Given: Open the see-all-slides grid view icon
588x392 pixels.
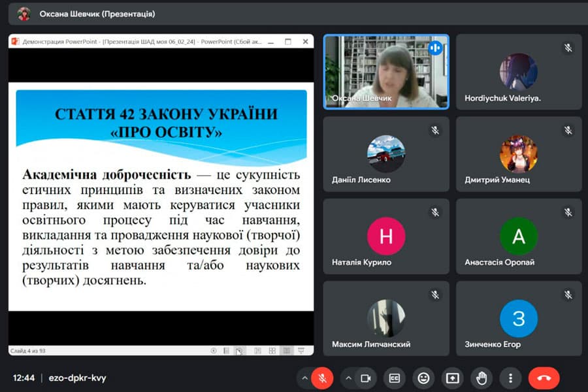Looking at the screenshot, I should tap(272, 351).
